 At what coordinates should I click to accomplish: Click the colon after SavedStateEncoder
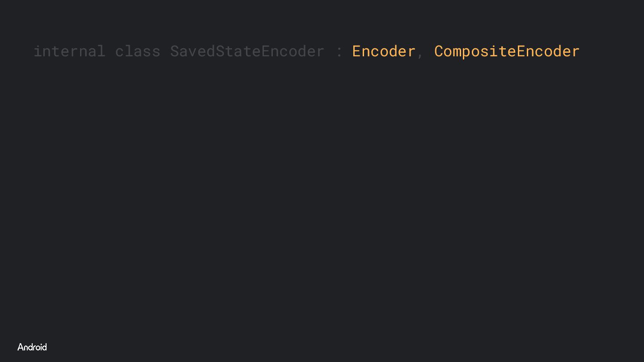339,52
